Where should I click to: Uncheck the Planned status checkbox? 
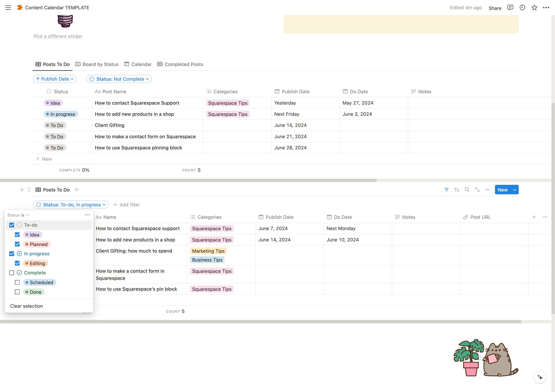click(x=17, y=244)
